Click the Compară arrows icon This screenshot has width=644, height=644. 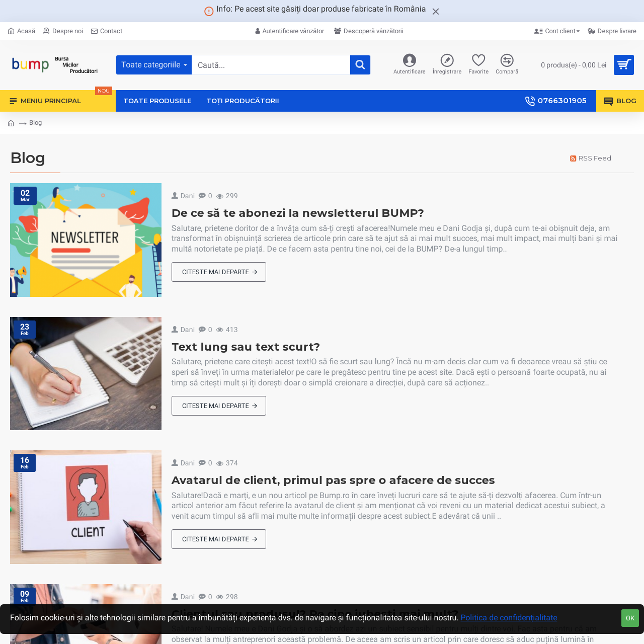(x=507, y=61)
